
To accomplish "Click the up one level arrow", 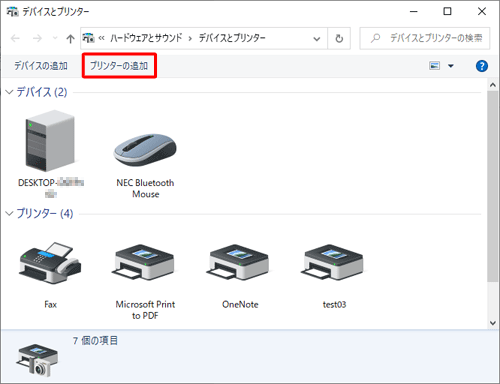I will point(70,39).
